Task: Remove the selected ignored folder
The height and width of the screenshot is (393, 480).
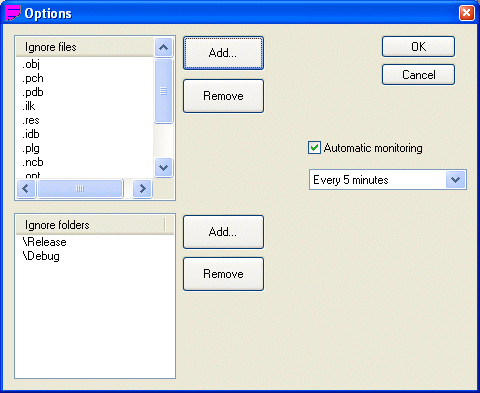Action: click(x=223, y=274)
